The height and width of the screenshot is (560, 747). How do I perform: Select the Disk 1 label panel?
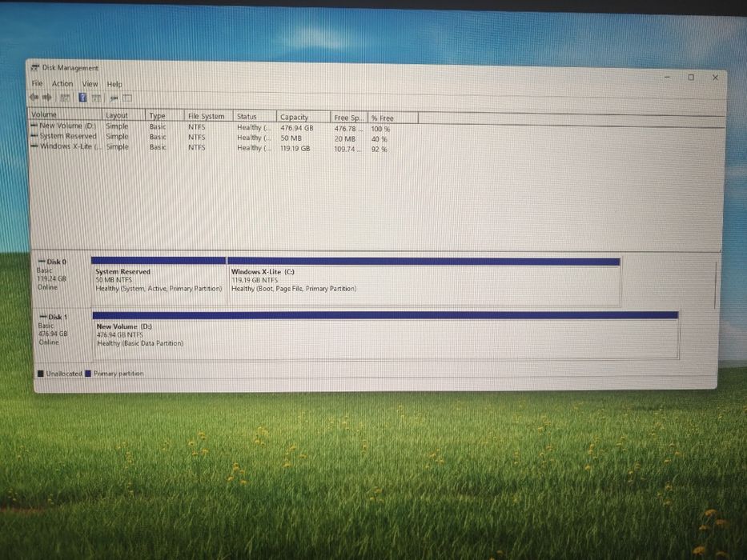coord(62,334)
